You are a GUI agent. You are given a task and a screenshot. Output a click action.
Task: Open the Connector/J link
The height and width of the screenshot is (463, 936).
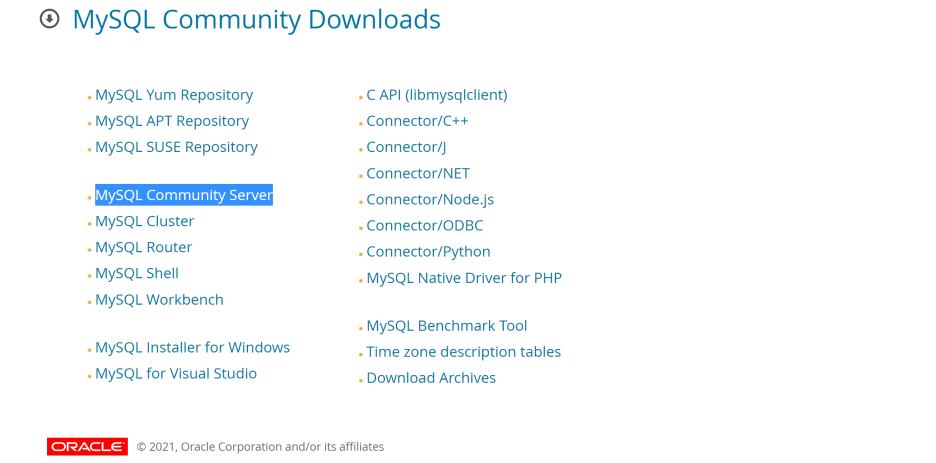[407, 147]
